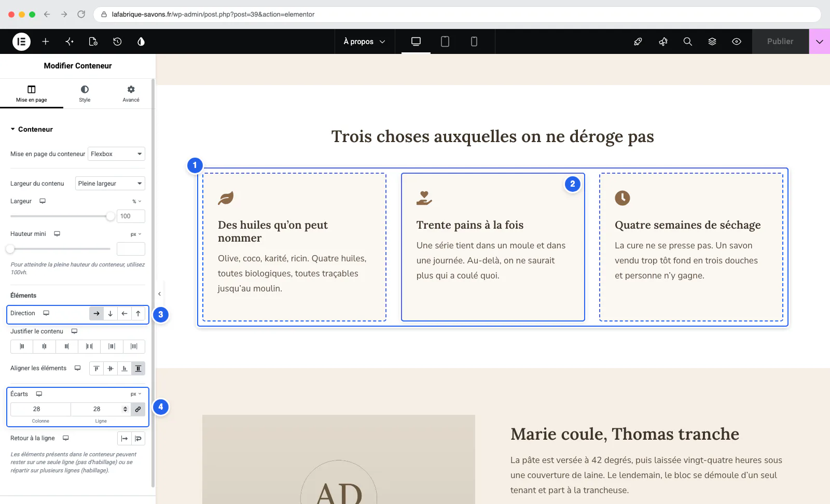Collapse the Conteneur section
830x504 pixels.
(32, 129)
